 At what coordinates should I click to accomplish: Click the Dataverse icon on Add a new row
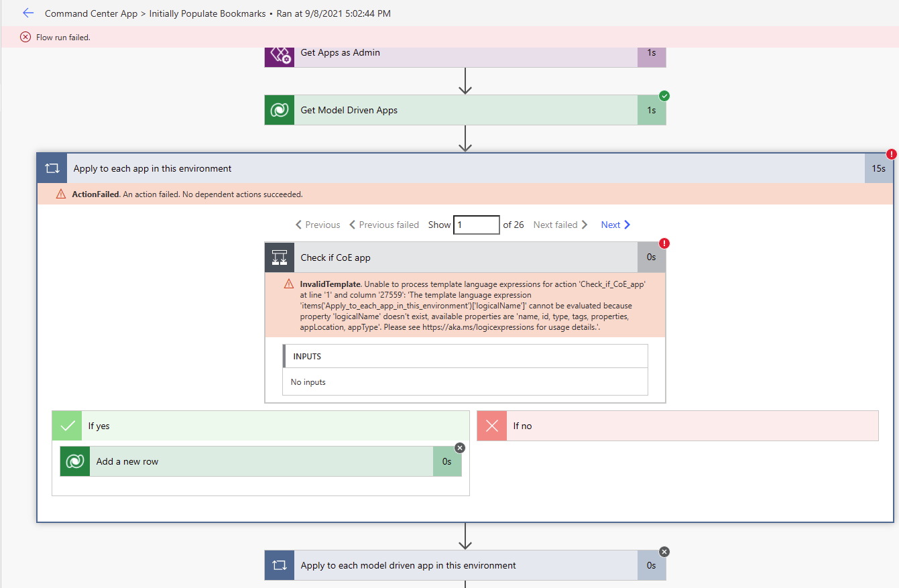[x=74, y=461]
